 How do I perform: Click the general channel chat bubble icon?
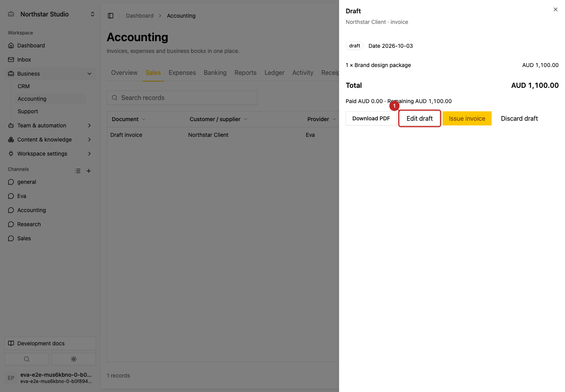pyautogui.click(x=11, y=182)
